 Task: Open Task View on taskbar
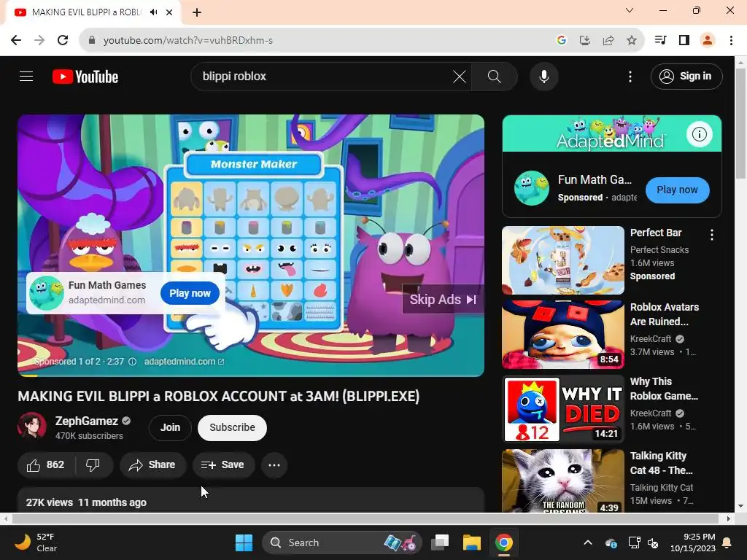click(440, 542)
